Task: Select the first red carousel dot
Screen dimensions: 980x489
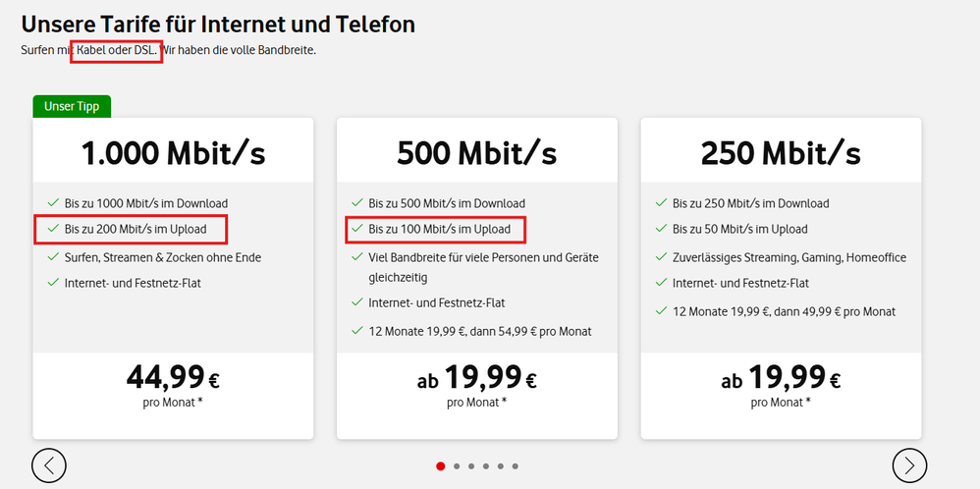Action: point(440,466)
